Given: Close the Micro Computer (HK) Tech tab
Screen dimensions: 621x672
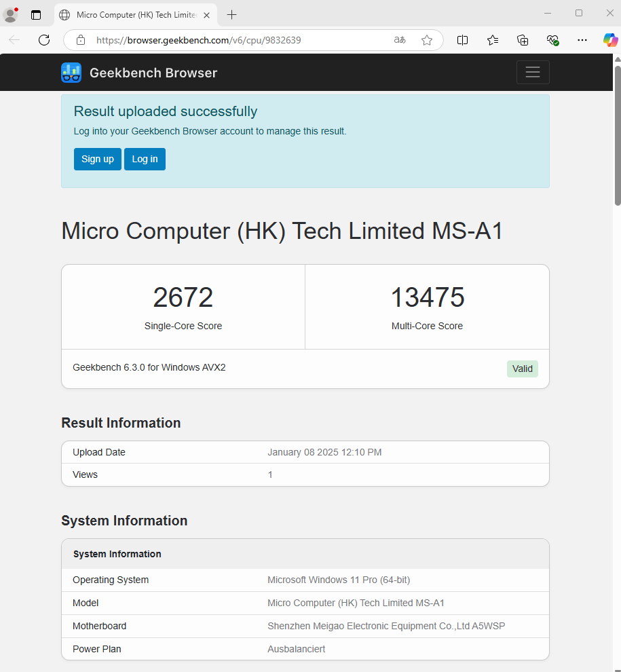Looking at the screenshot, I should point(206,15).
